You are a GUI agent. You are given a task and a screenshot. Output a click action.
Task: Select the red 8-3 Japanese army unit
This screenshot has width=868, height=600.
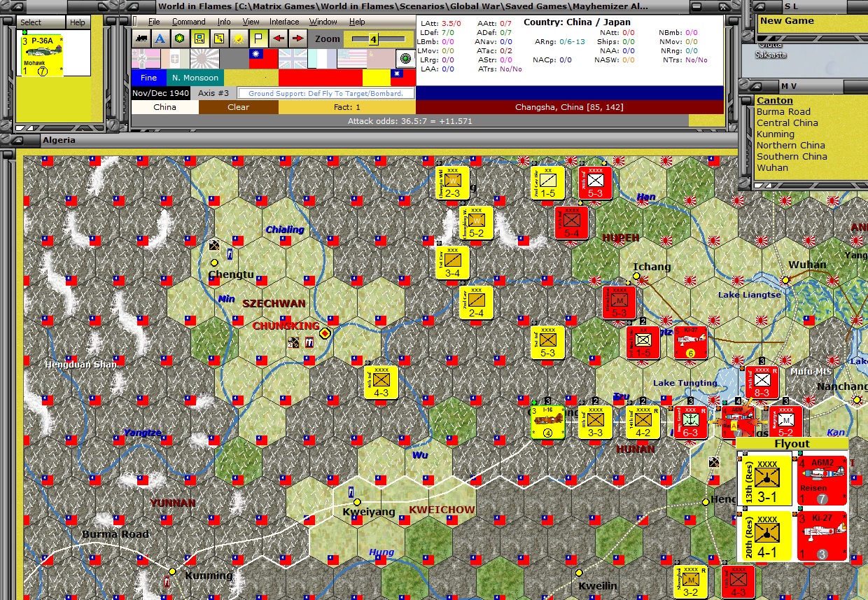pyautogui.click(x=762, y=383)
